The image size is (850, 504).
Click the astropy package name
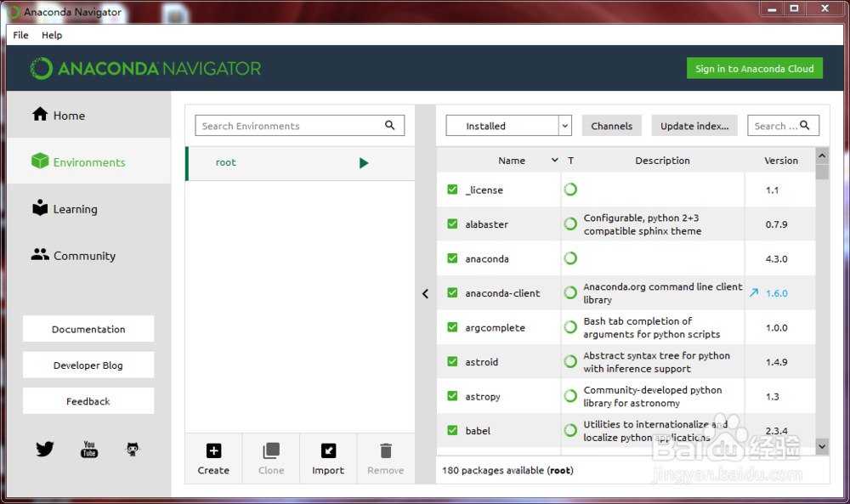(x=483, y=397)
